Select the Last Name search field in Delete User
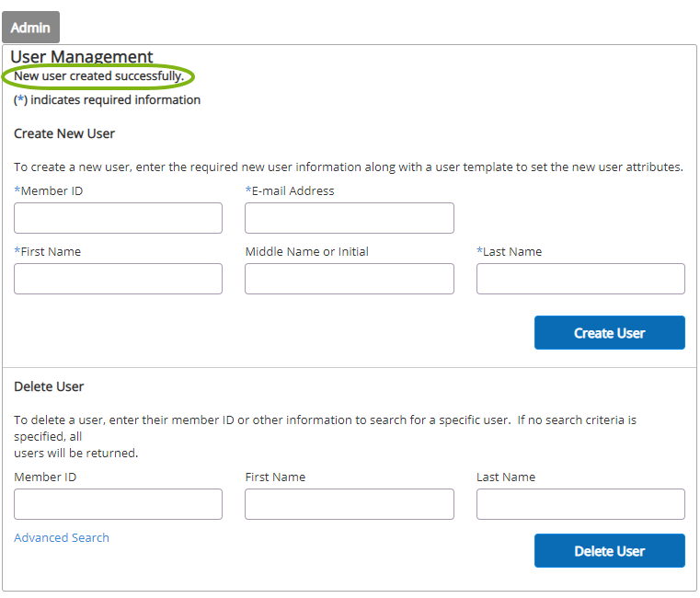This screenshot has height=598, width=700. pos(580,504)
